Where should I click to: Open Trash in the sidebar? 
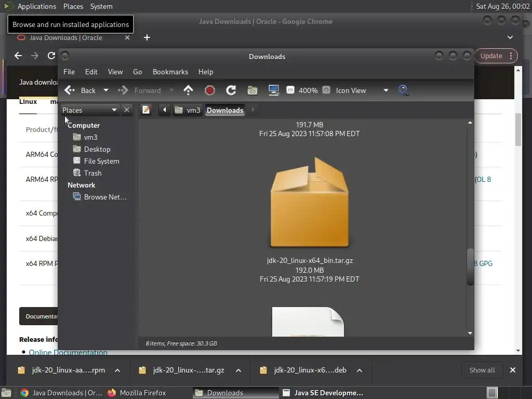tap(92, 173)
